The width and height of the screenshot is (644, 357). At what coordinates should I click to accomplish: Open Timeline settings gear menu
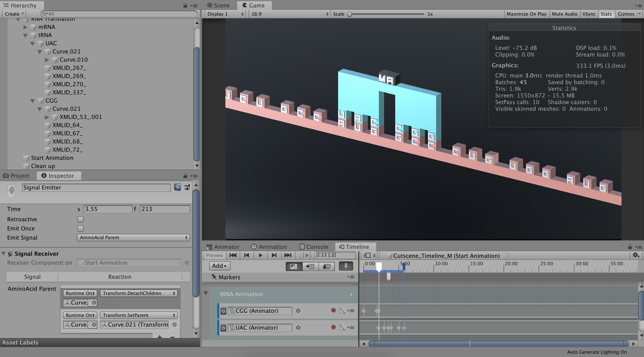point(636,255)
